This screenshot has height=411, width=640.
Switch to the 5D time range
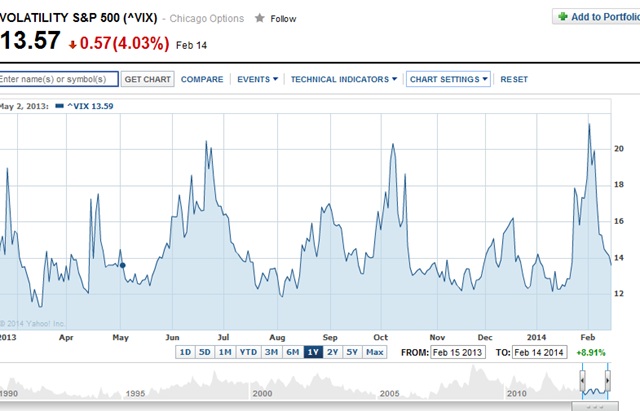tap(204, 352)
